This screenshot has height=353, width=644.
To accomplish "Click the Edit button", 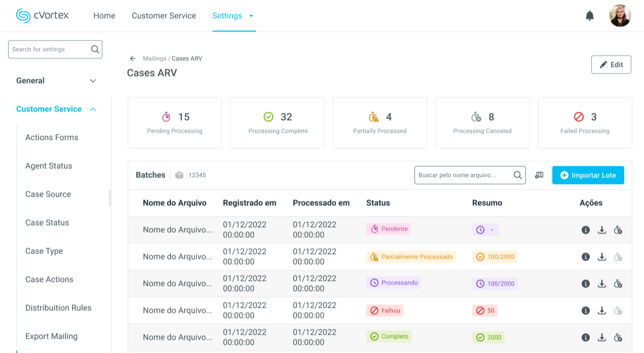I will [x=611, y=64].
